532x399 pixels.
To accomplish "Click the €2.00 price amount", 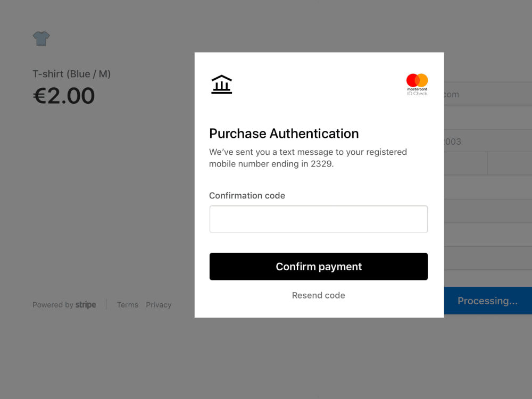I will tap(63, 95).
